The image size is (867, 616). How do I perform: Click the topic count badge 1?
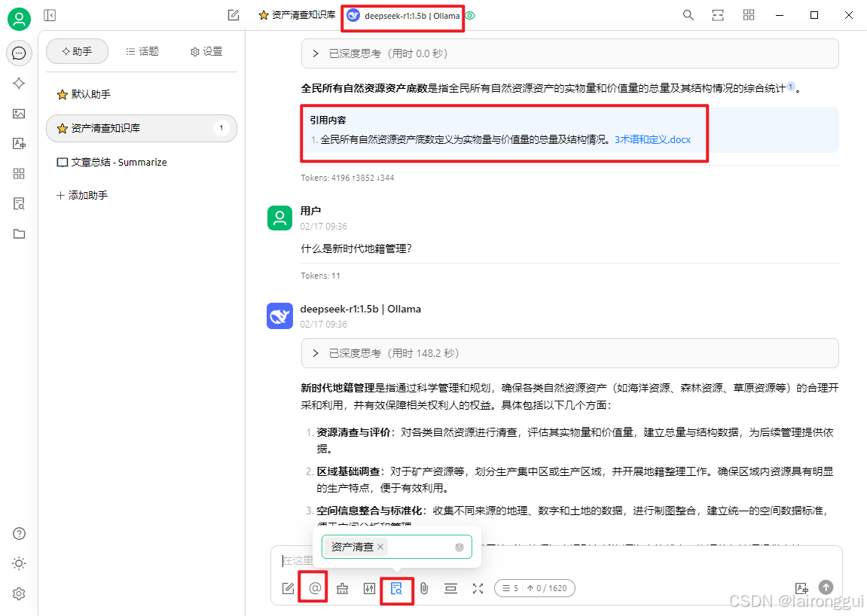[221, 128]
